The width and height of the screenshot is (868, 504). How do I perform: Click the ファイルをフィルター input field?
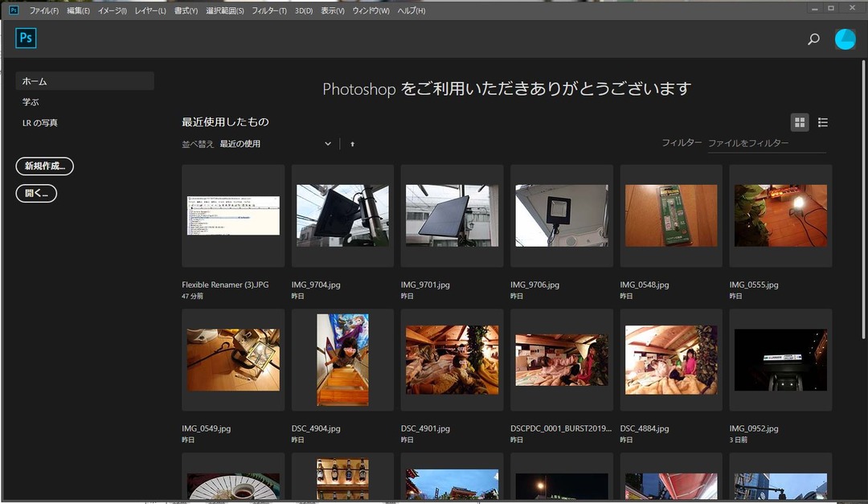click(767, 143)
